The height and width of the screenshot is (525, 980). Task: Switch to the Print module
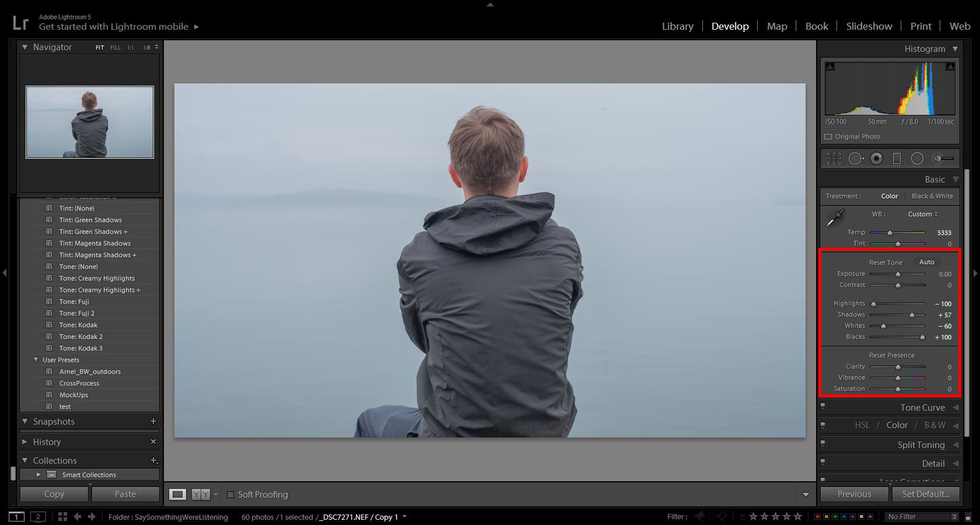coord(921,26)
